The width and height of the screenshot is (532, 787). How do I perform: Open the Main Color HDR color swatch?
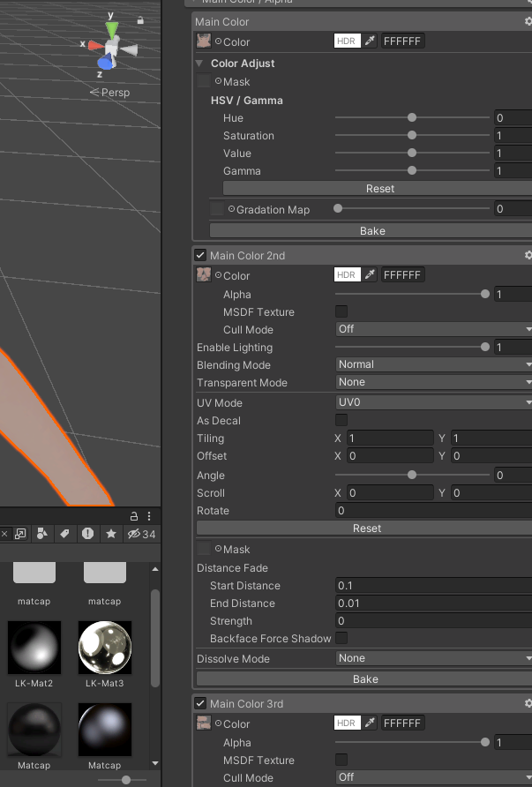tap(348, 41)
